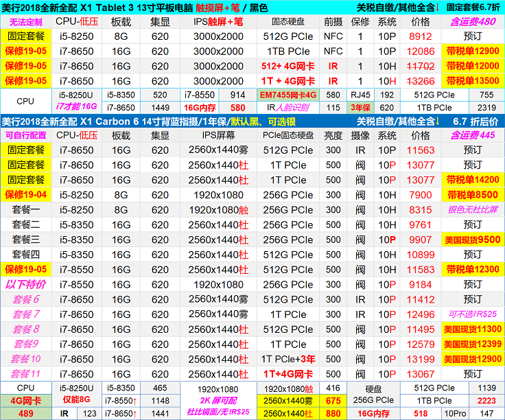The image size is (505, 420).
Task: Select the '512+ 4G网卡' cell
Action: [288, 67]
